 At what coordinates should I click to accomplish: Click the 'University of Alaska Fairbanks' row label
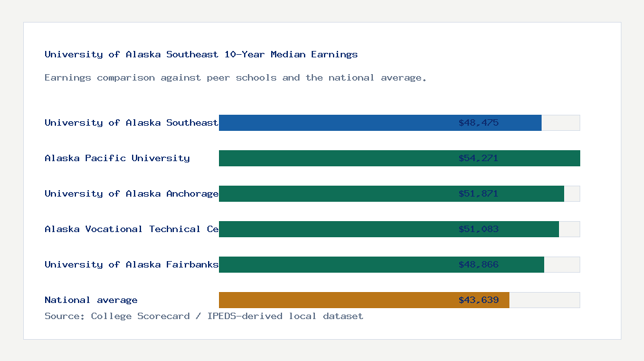click(x=131, y=264)
